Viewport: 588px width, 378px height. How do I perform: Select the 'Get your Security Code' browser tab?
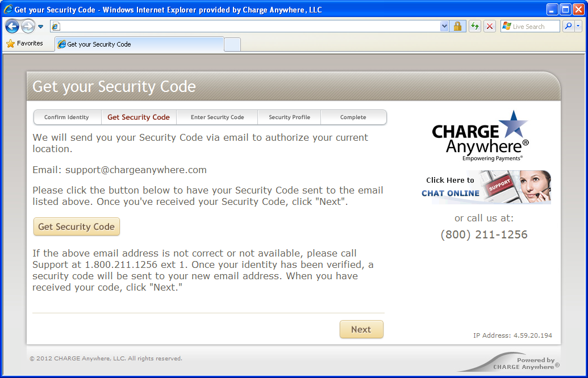pos(139,44)
